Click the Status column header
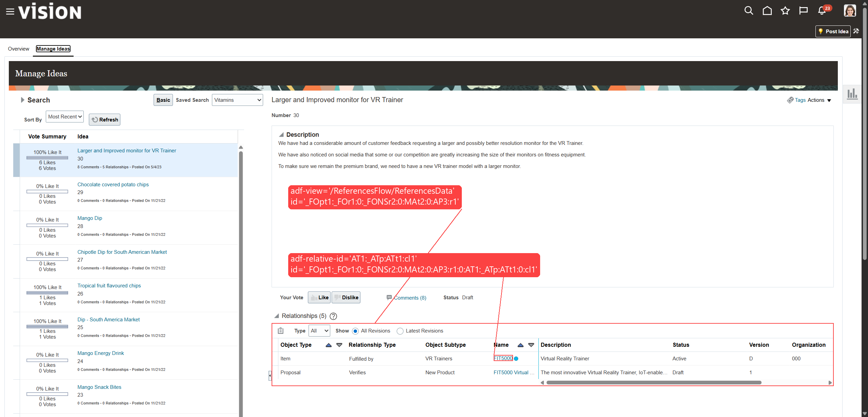Image resolution: width=868 pixels, height=417 pixels. [681, 345]
